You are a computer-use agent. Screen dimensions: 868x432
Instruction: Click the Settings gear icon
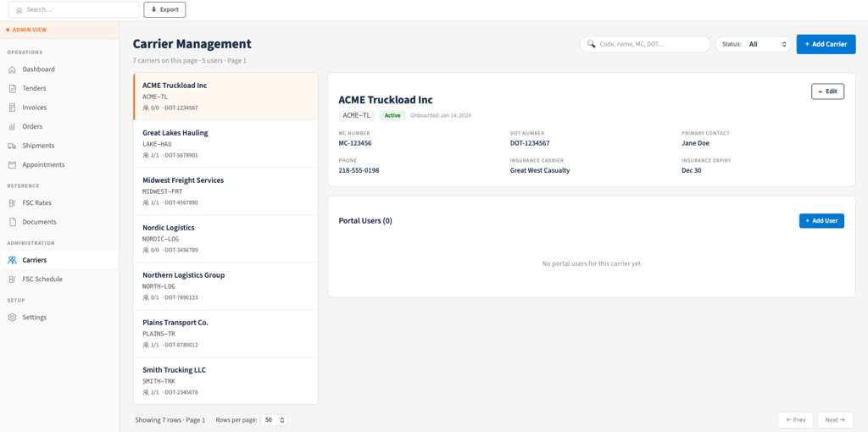point(12,318)
